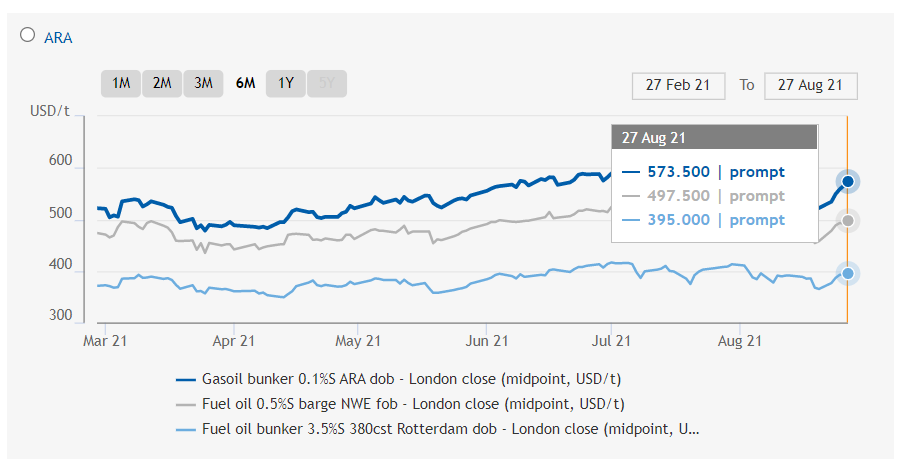Click the dark blue Gasoil data point marker
906x470 pixels.
(x=848, y=181)
